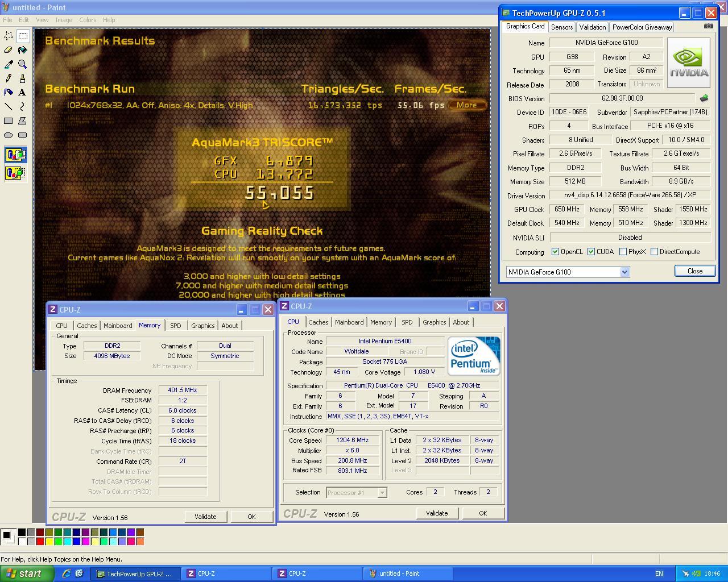Click Validate in the Intel Pentium E5400 CPU-Z window

[x=437, y=513]
